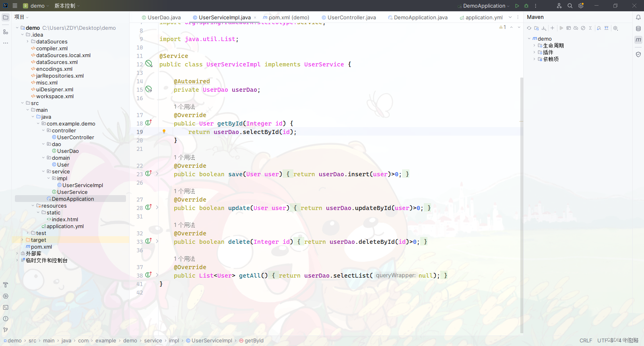Toggle the Project tool window folder icon
644x346 pixels.
pos(6,17)
